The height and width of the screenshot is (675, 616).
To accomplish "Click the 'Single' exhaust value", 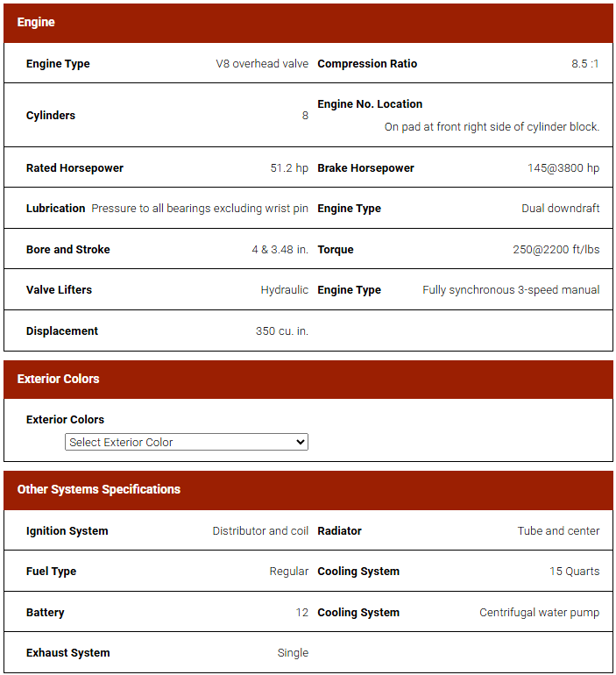I will pos(293,653).
